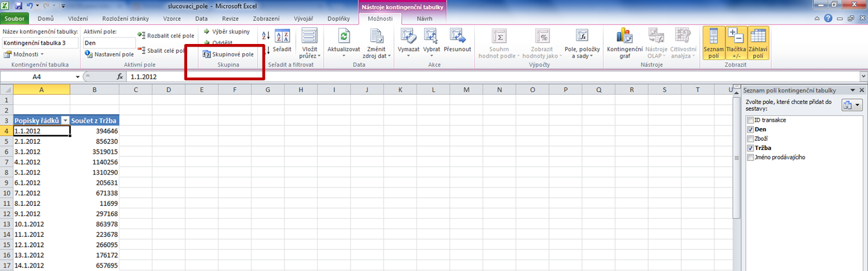The height and width of the screenshot is (271, 868).
Task: Enable the Jméno prodávajícího field checkbox
Action: pos(750,157)
